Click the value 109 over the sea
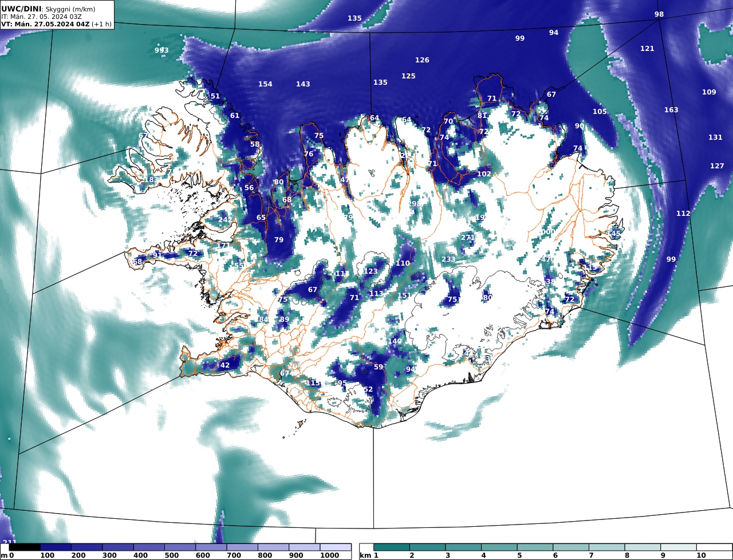 pyautogui.click(x=709, y=92)
